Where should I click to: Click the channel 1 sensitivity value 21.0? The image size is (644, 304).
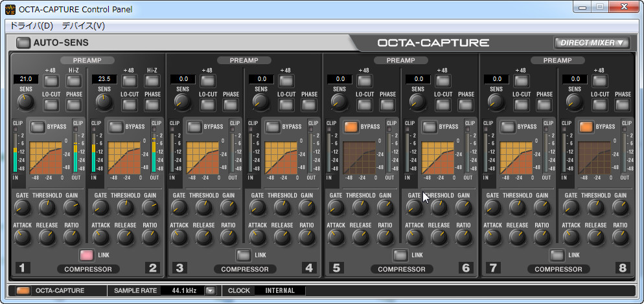tap(26, 79)
